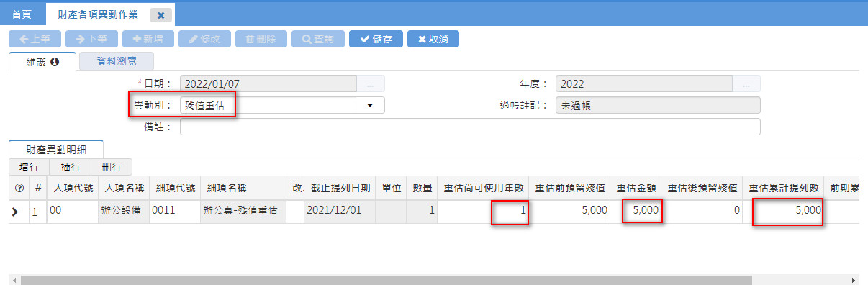Image resolution: width=868 pixels, height=285 pixels.
Task: Click the 重估累計提列數 cell in row 1
Action: coord(783,212)
